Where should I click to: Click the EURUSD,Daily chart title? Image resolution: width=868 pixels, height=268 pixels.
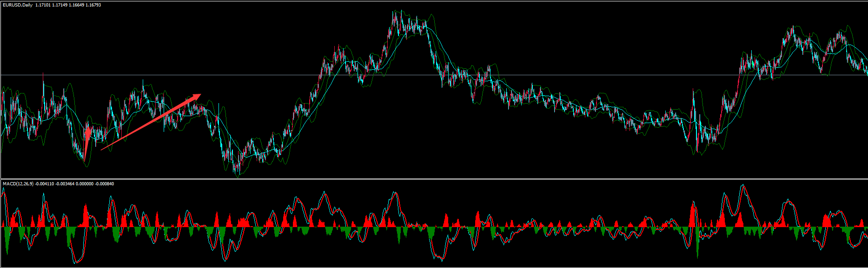(17, 5)
